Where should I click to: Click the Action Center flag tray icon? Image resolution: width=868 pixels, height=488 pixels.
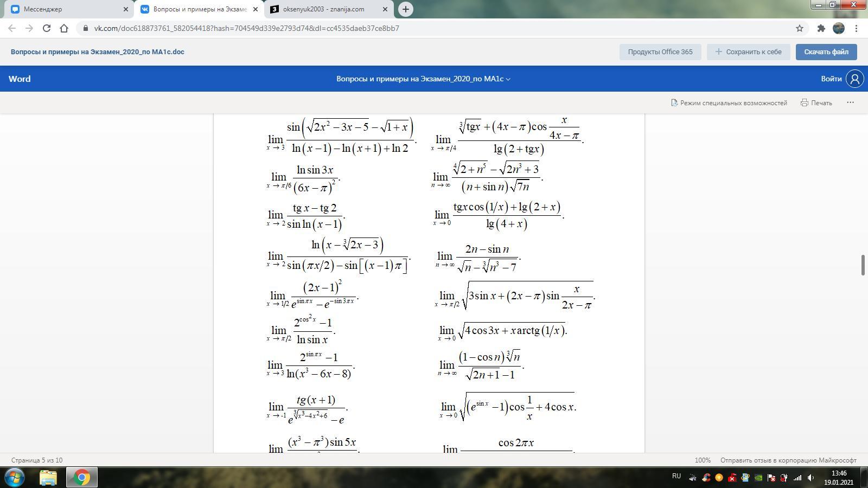771,478
